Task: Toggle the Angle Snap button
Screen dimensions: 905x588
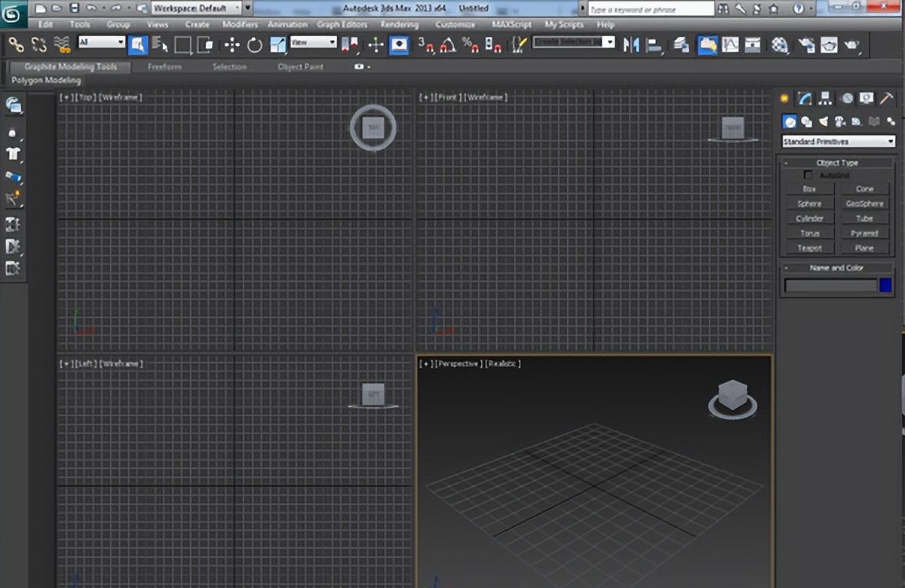Action: [449, 44]
